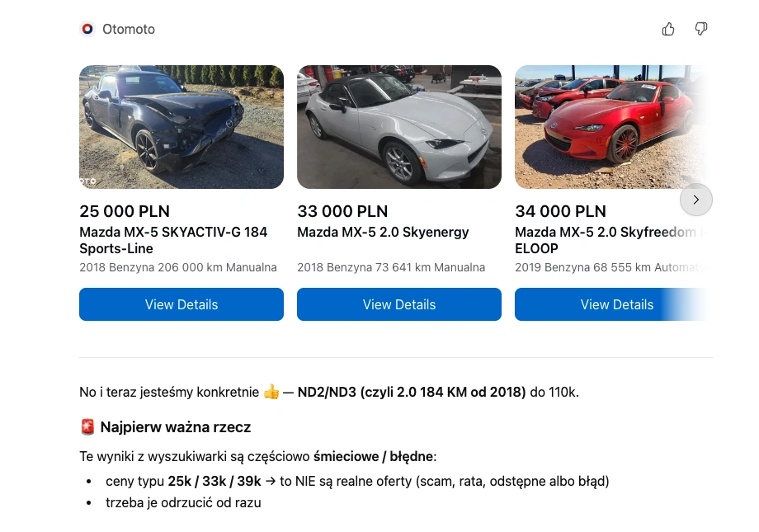Open View Details for the Skyenergy listing

[x=398, y=304]
